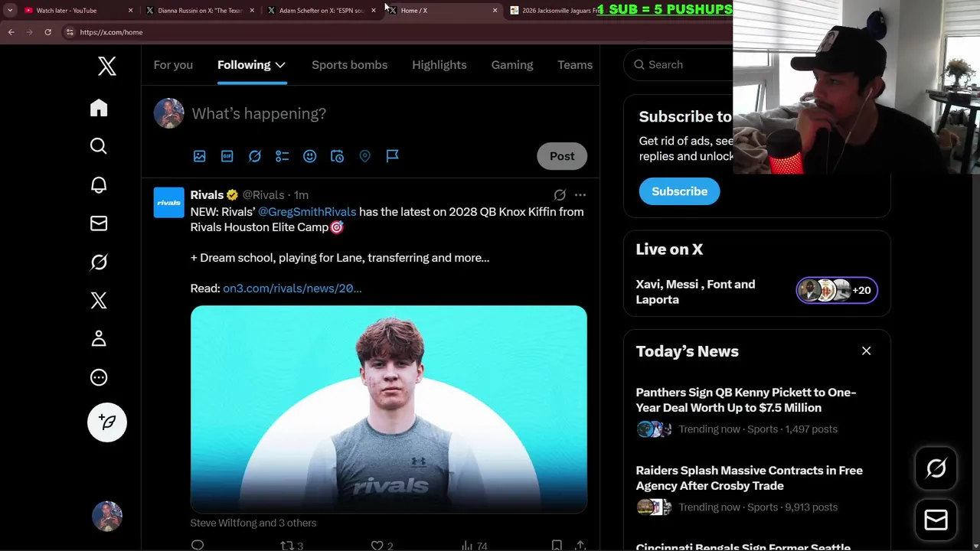
Task: Repost the Rivals post
Action: point(287,546)
